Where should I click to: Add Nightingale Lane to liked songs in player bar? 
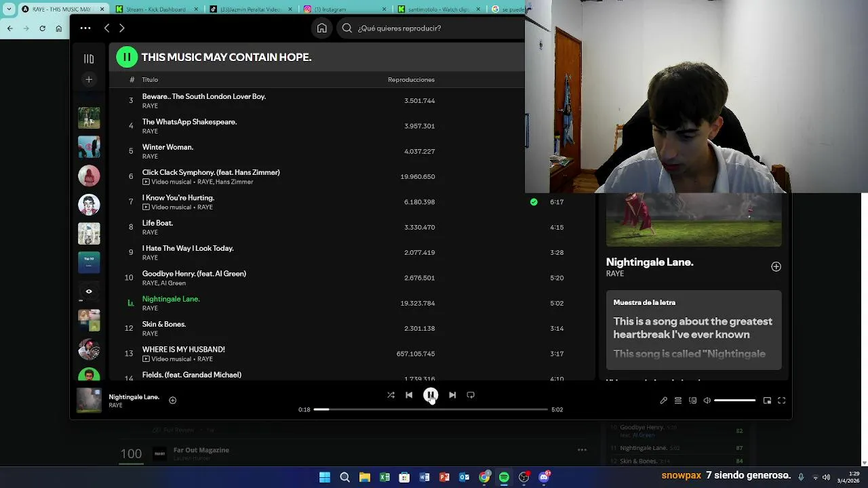(x=172, y=401)
